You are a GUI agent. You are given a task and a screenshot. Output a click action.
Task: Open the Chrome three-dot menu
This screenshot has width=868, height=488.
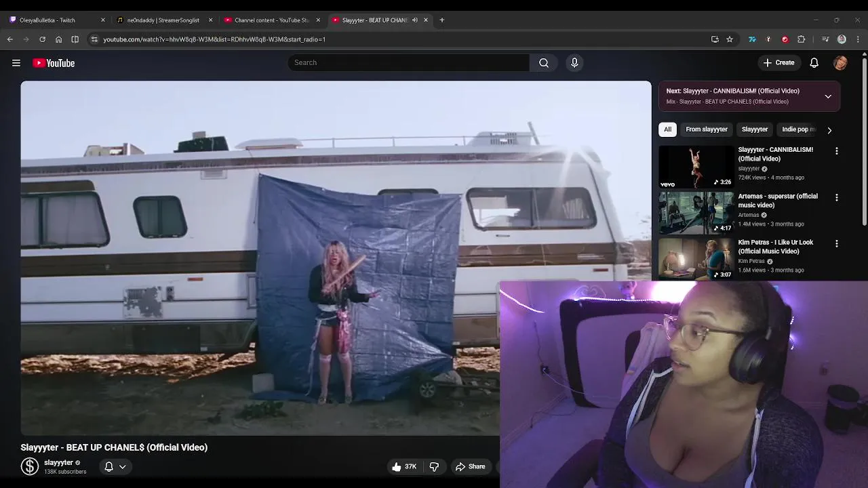[858, 39]
